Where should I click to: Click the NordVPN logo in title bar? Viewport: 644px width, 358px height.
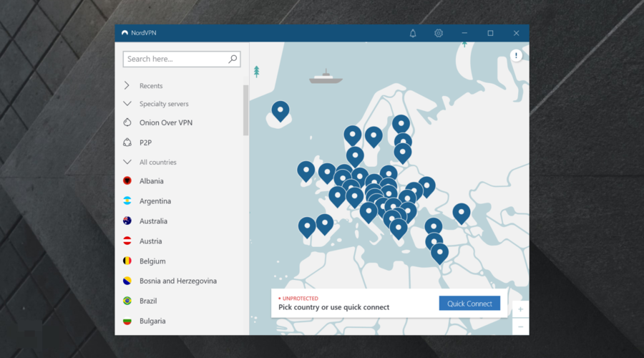coord(125,33)
